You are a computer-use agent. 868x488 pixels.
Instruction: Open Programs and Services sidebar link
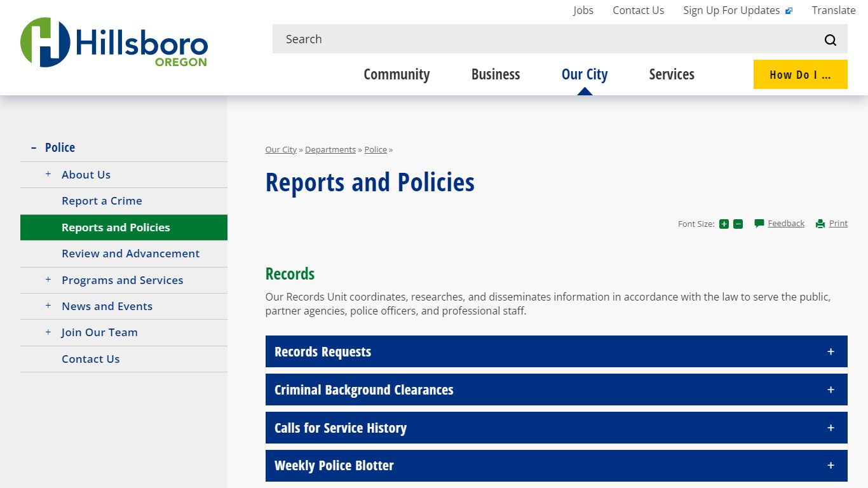coord(122,280)
